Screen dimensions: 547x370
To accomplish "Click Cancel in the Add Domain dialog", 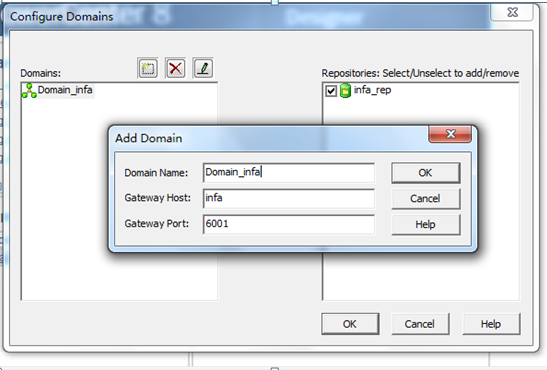I will pos(426,198).
